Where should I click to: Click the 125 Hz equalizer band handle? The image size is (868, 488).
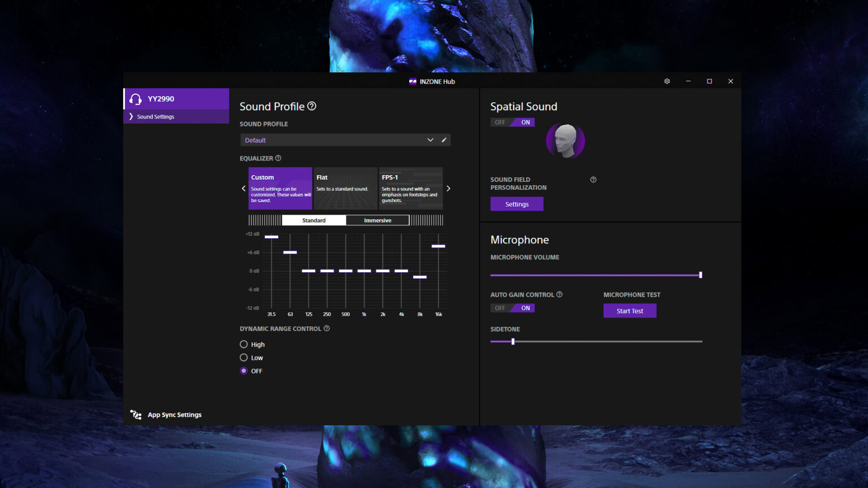[309, 271]
